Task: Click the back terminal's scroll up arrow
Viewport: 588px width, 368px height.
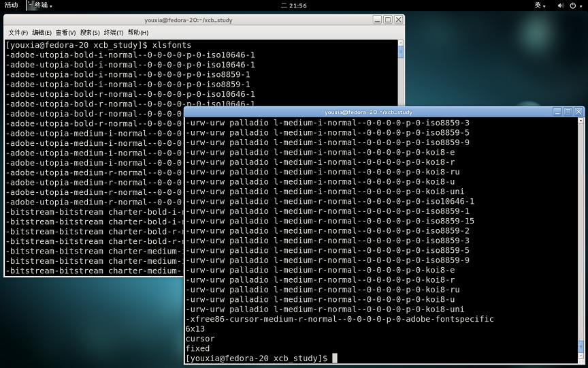Action: point(400,43)
